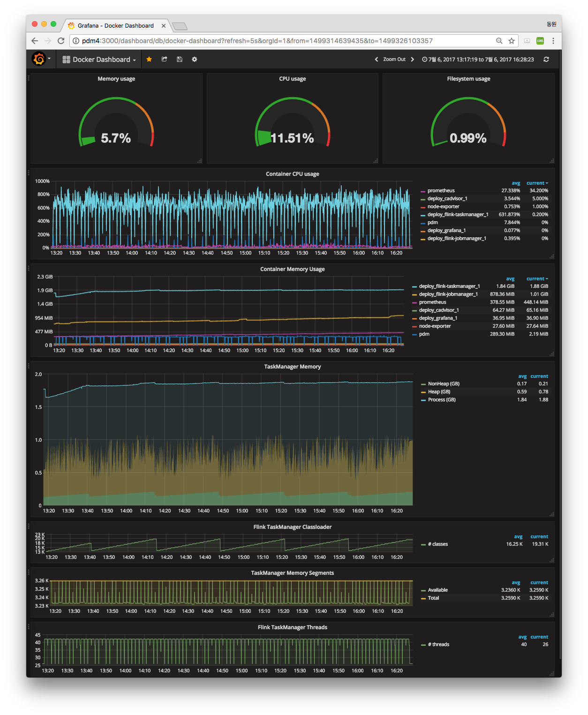Refresh the dashboard using the refresh icon
This screenshot has height=715, width=588.
point(546,59)
